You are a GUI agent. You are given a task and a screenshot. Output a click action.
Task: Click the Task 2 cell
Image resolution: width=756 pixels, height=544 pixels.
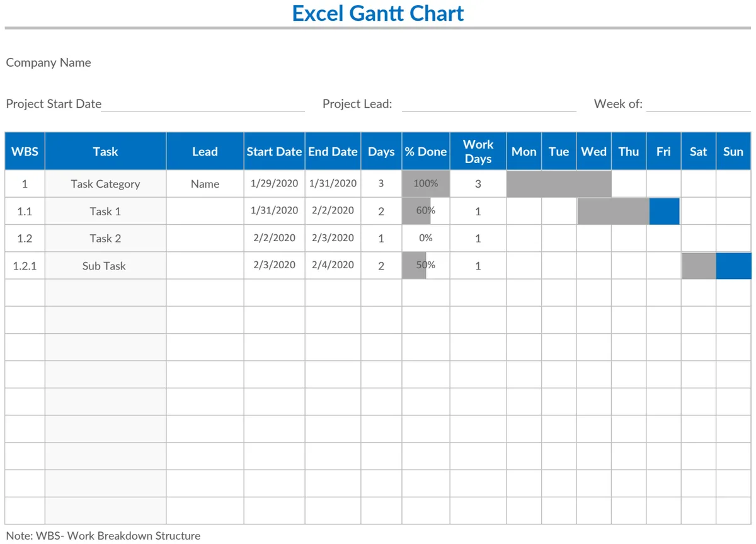pyautogui.click(x=105, y=238)
